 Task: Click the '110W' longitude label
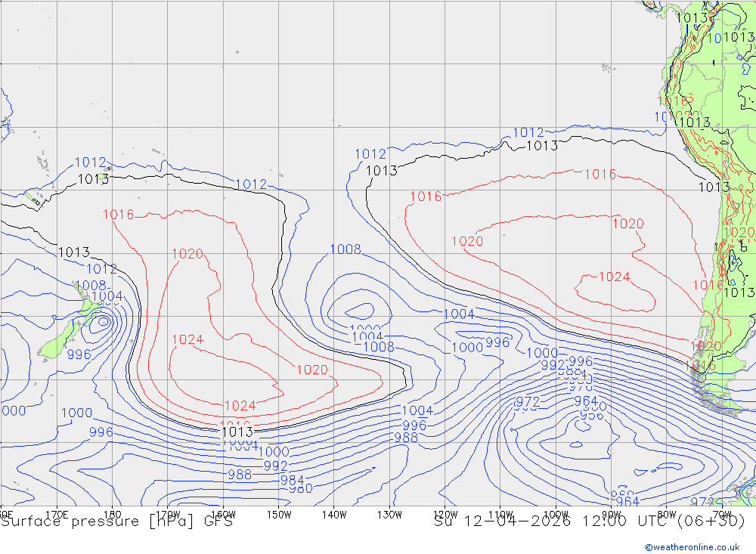coord(500,515)
